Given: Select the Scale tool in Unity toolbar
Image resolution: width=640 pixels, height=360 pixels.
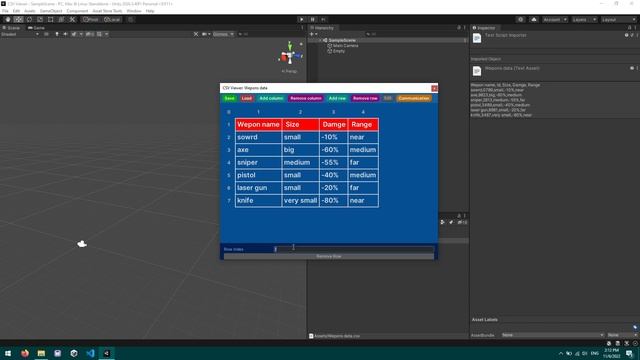Looking at the screenshot, I should pos(40,20).
